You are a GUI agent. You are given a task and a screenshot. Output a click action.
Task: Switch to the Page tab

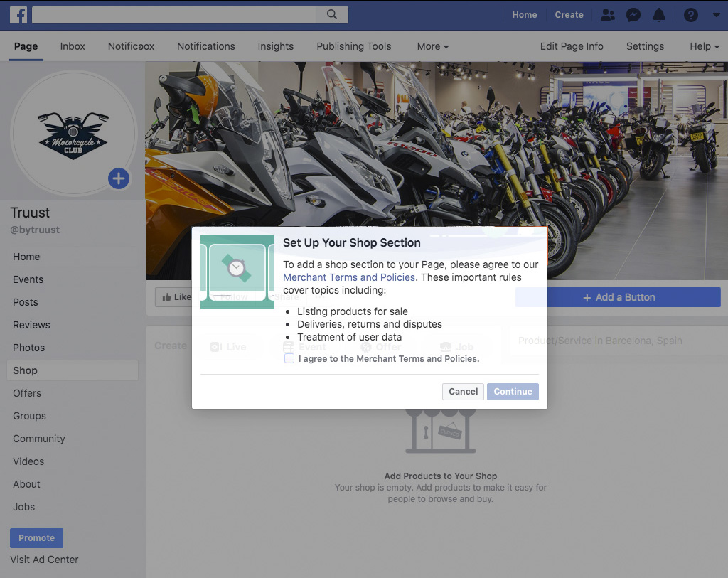(x=26, y=46)
